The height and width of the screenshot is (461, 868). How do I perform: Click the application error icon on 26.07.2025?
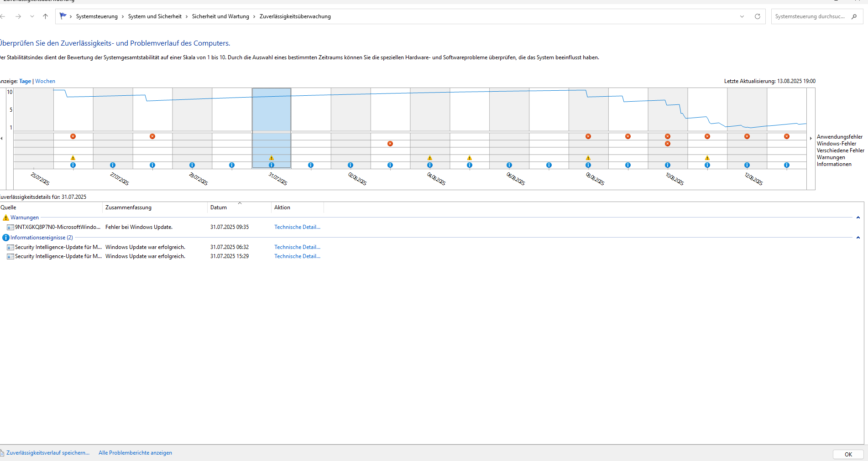[x=73, y=136]
